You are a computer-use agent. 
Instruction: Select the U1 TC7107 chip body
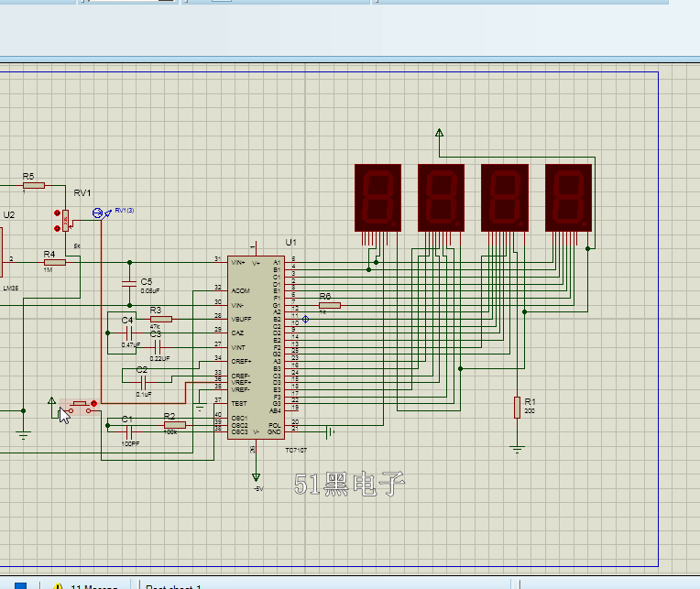coord(256,347)
